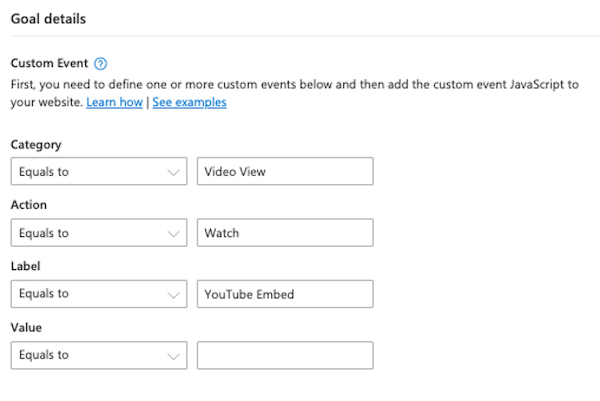Viewport: 600px width, 401px height.
Task: Open the See examples link
Action: point(189,102)
